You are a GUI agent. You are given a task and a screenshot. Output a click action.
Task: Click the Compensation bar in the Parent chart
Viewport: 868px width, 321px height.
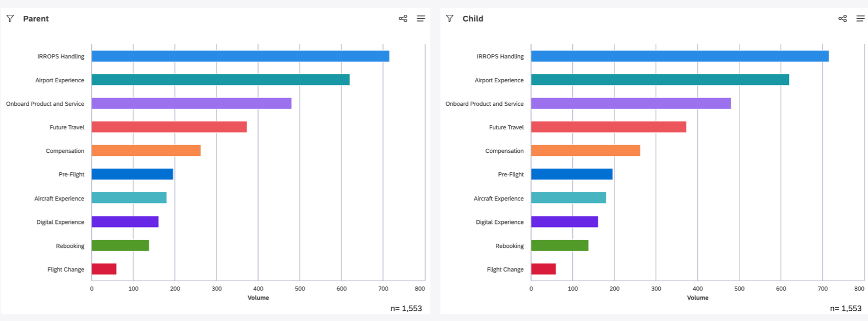click(146, 151)
